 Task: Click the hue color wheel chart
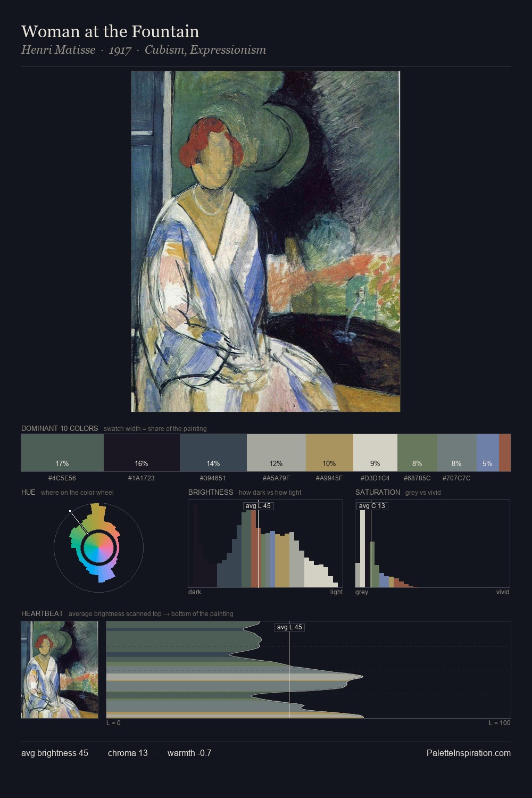[98, 547]
